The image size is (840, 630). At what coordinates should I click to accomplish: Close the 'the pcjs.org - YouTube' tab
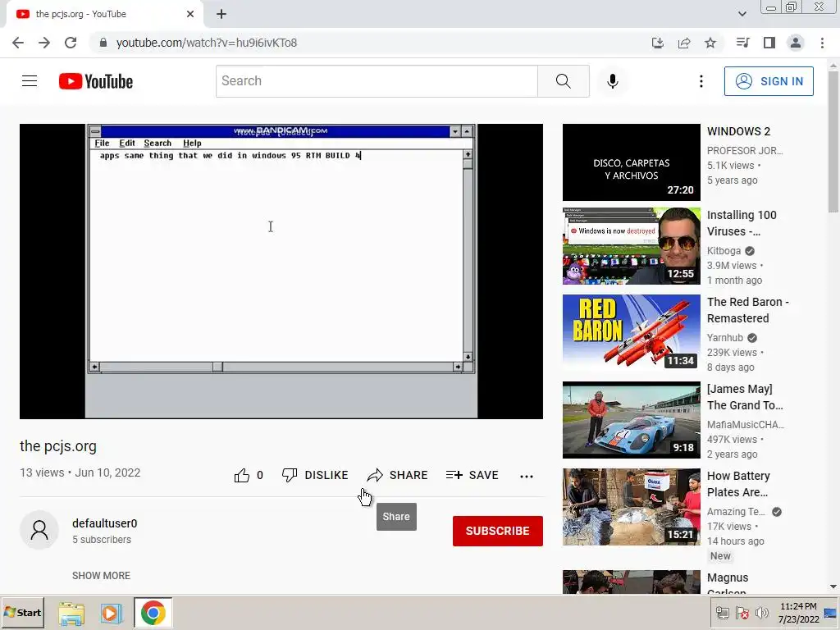(190, 14)
